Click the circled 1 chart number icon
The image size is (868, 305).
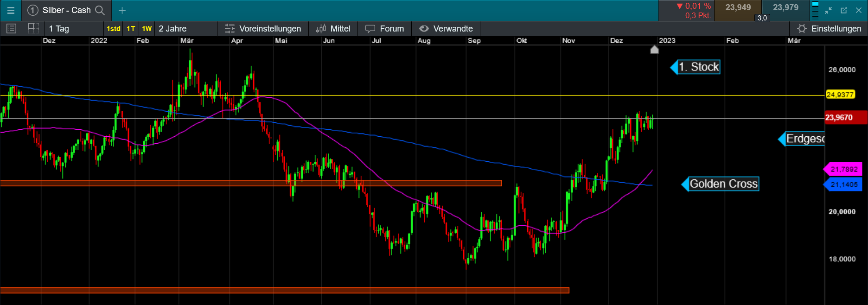coord(32,10)
